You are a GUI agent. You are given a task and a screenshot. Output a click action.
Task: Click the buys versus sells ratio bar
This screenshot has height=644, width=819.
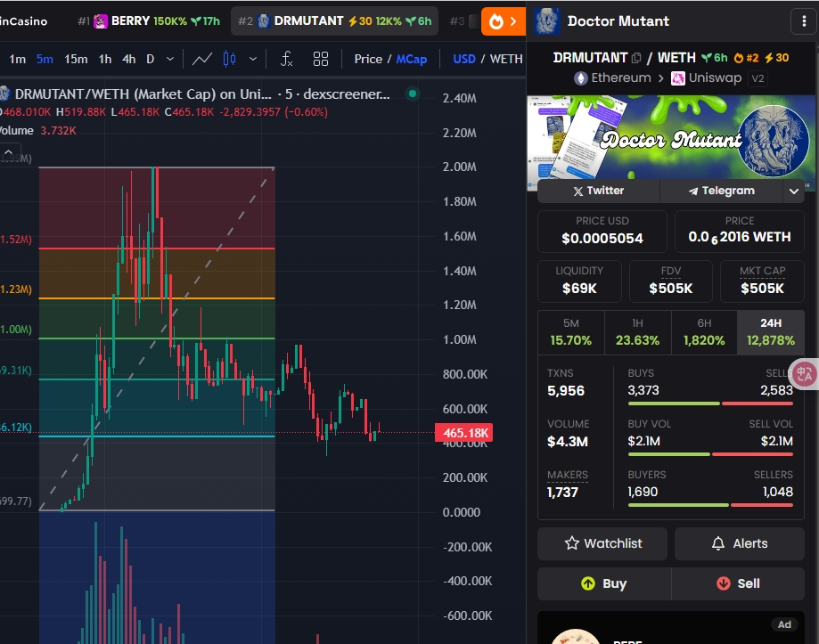pos(710,404)
